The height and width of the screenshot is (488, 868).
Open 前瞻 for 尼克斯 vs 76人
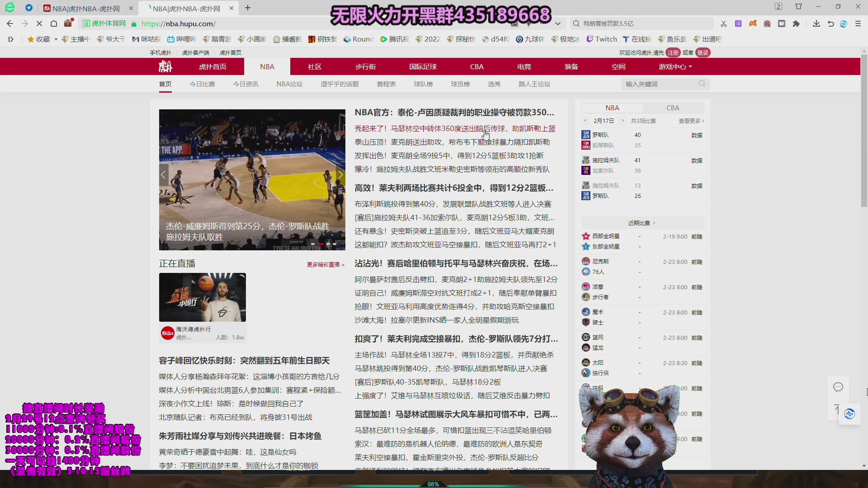click(697, 262)
